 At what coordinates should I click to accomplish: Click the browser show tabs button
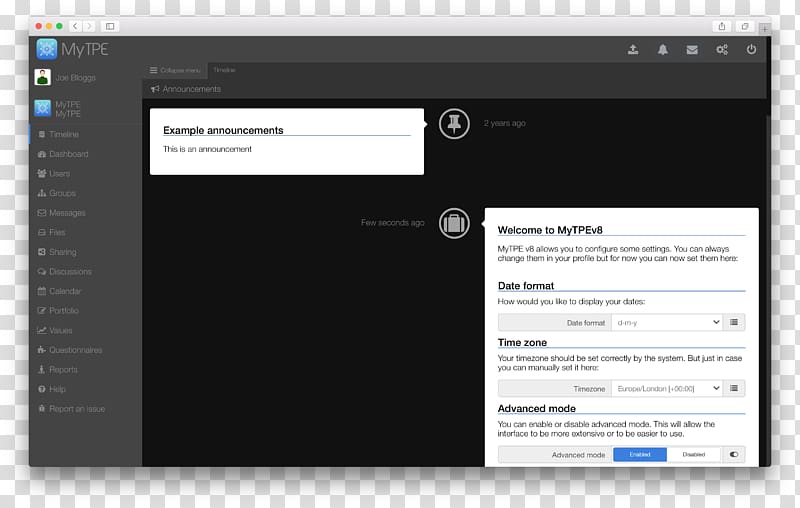[745, 26]
